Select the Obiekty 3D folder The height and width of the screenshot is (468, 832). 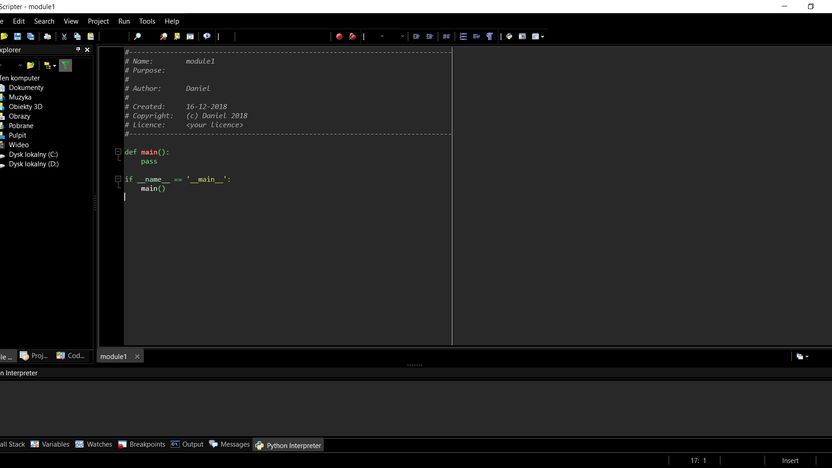(25, 107)
